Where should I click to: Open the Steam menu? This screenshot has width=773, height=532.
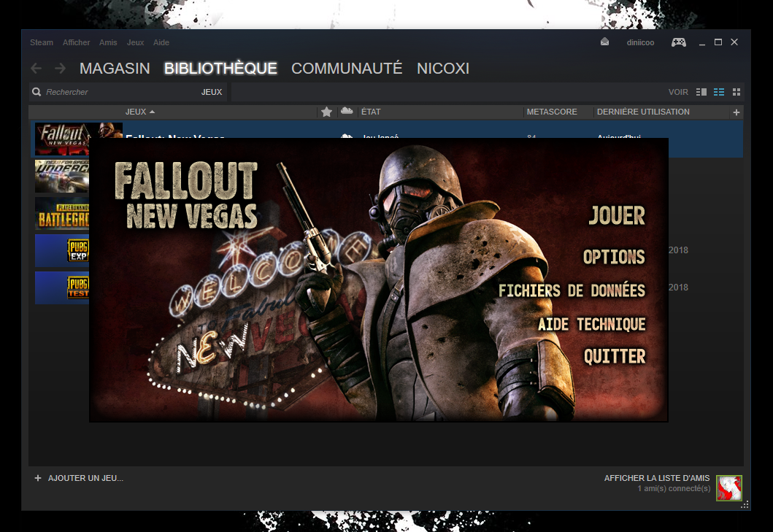tap(42, 42)
